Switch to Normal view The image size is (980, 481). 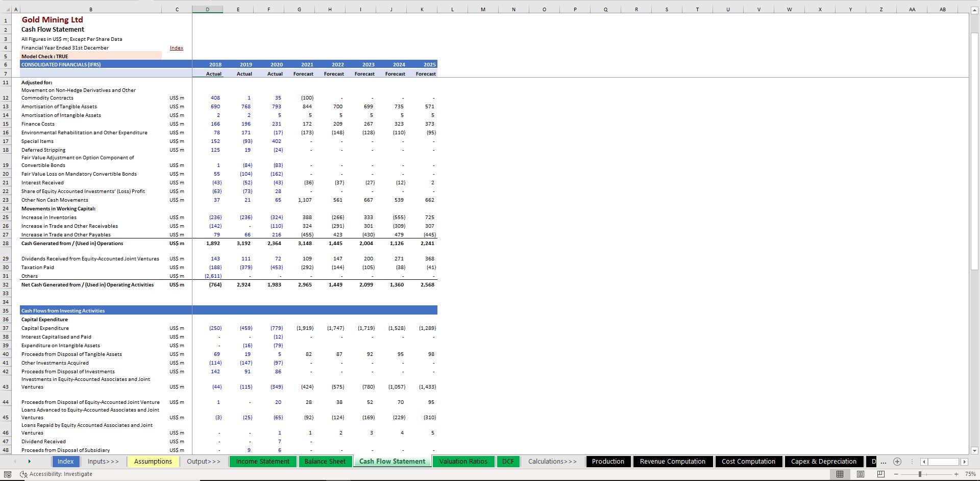(840, 474)
